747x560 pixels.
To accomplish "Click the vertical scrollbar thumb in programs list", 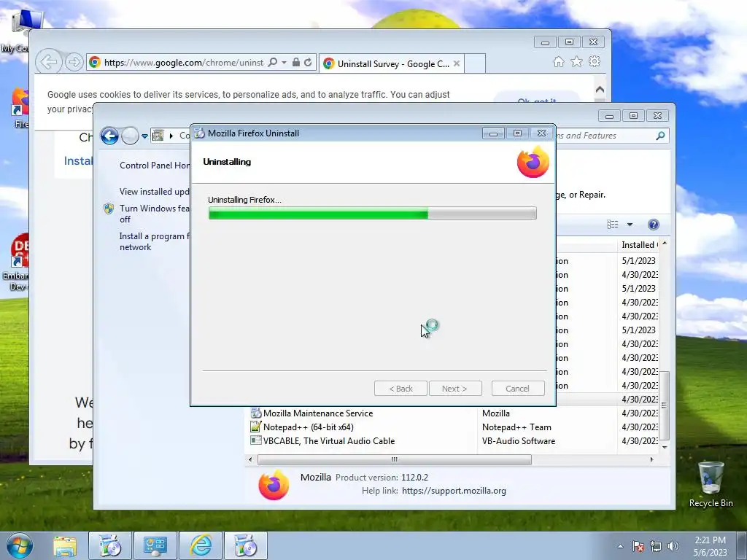I will pos(664,405).
